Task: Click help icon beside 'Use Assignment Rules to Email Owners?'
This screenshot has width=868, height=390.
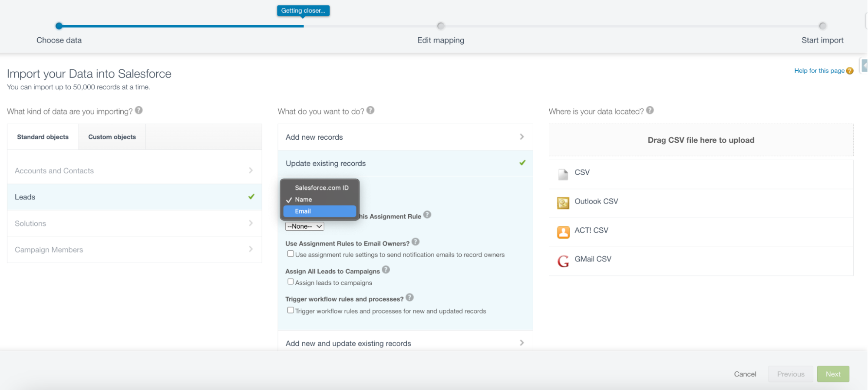Action: pyautogui.click(x=416, y=242)
